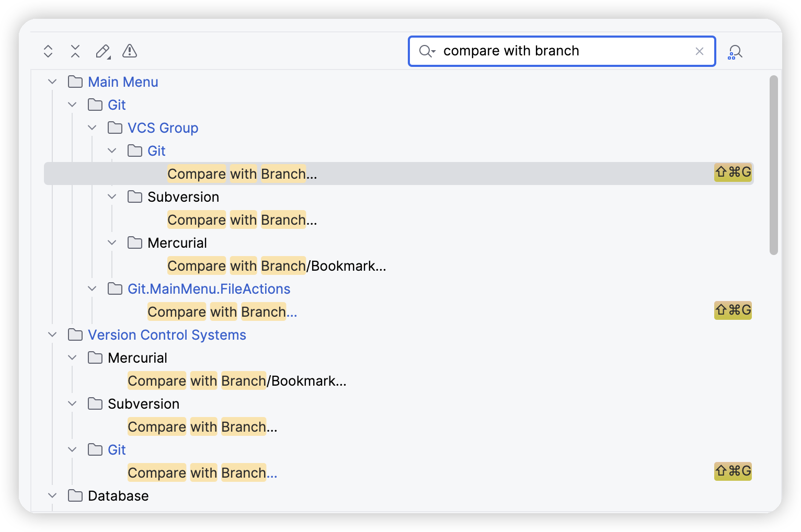Image resolution: width=801 pixels, height=532 pixels.
Task: Select Mercurial label under Version Control Systems
Action: pyautogui.click(x=138, y=358)
